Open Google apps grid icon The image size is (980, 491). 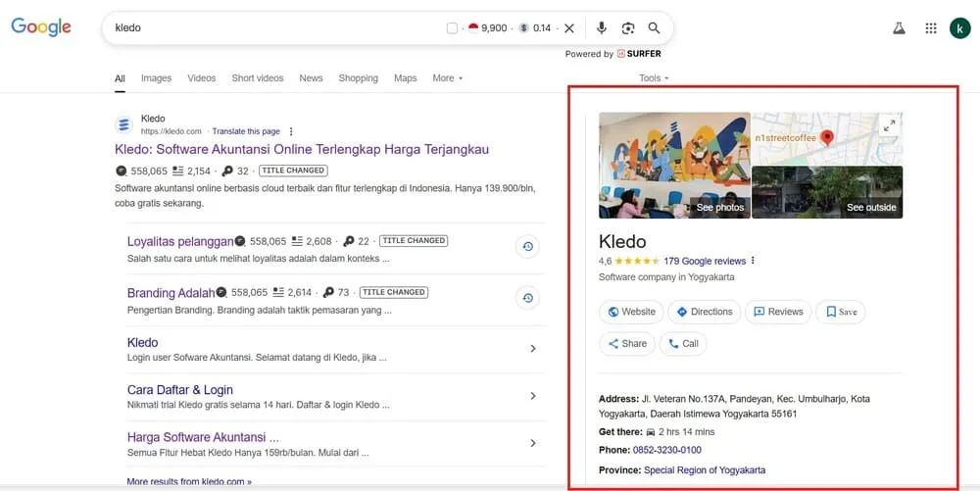[931, 28]
